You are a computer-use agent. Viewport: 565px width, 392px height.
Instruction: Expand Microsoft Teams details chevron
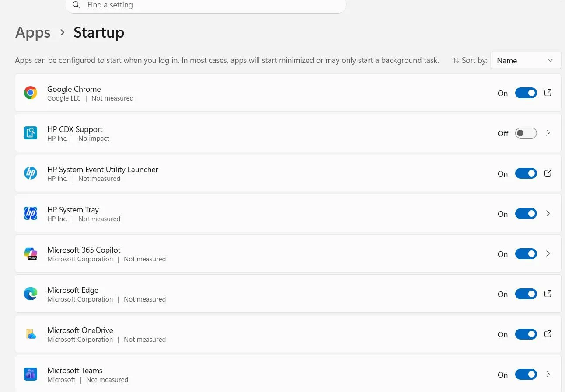(548, 374)
